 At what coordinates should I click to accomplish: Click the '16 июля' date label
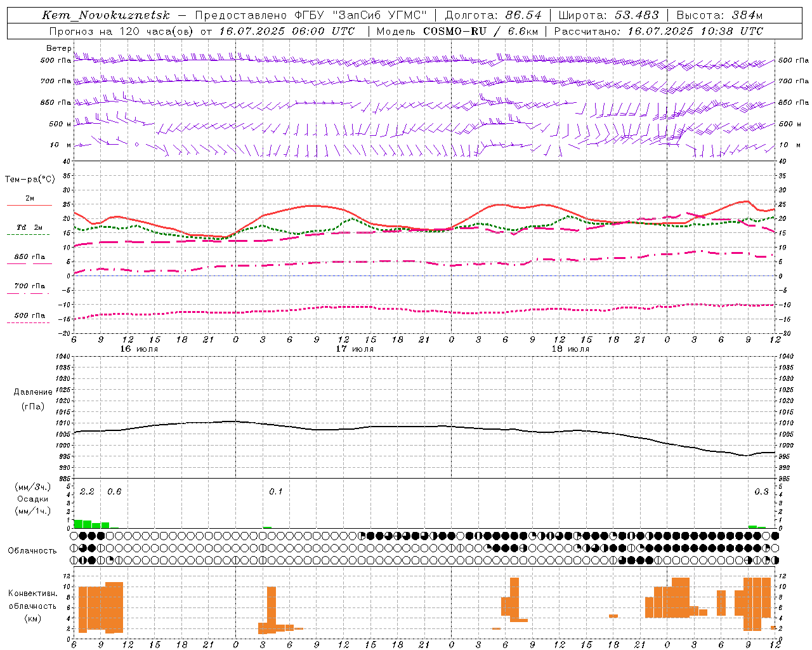(139, 349)
